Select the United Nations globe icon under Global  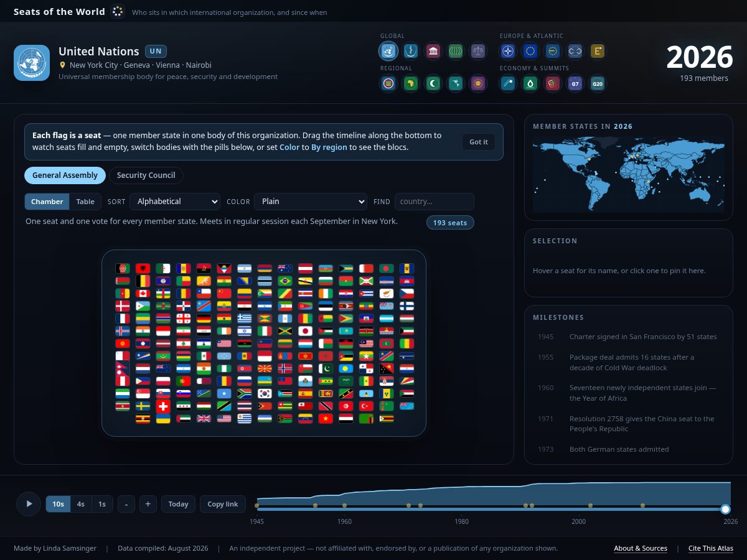388,50
